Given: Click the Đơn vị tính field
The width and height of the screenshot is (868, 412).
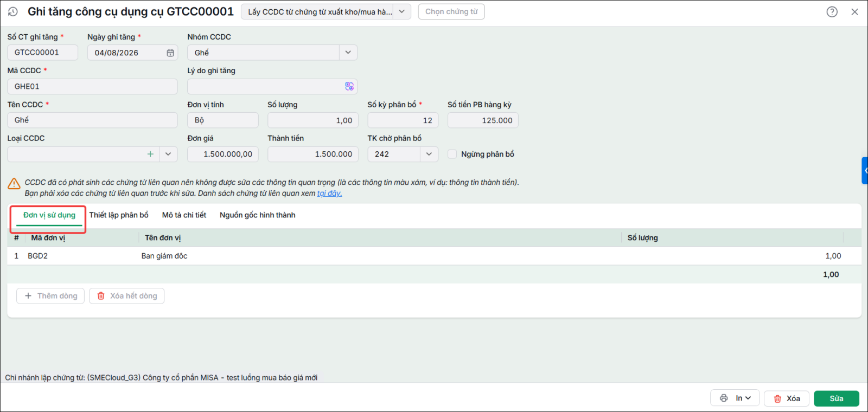Looking at the screenshot, I should 223,120.
